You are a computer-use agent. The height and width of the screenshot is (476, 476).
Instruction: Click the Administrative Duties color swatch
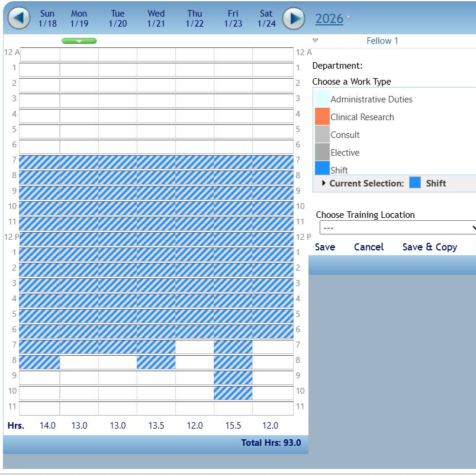pyautogui.click(x=322, y=99)
